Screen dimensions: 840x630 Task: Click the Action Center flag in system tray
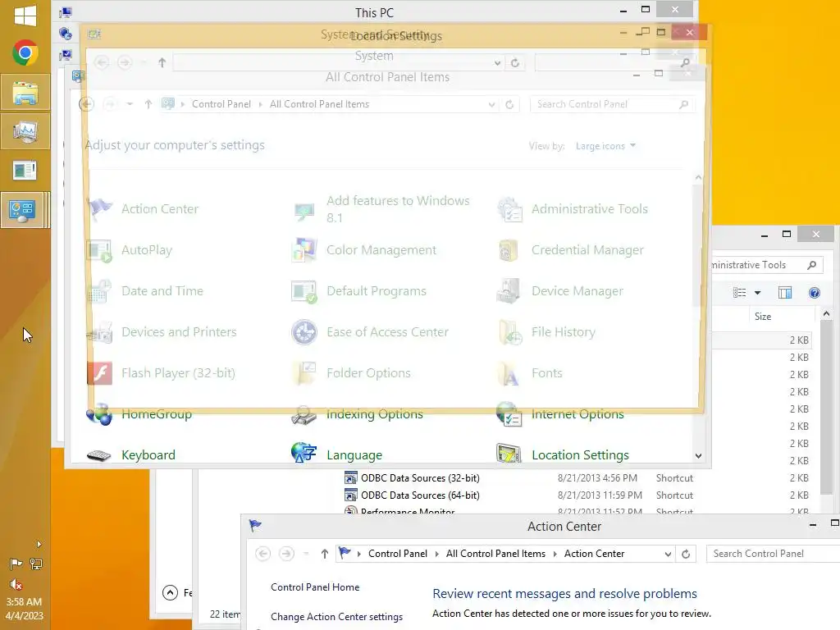tap(16, 564)
